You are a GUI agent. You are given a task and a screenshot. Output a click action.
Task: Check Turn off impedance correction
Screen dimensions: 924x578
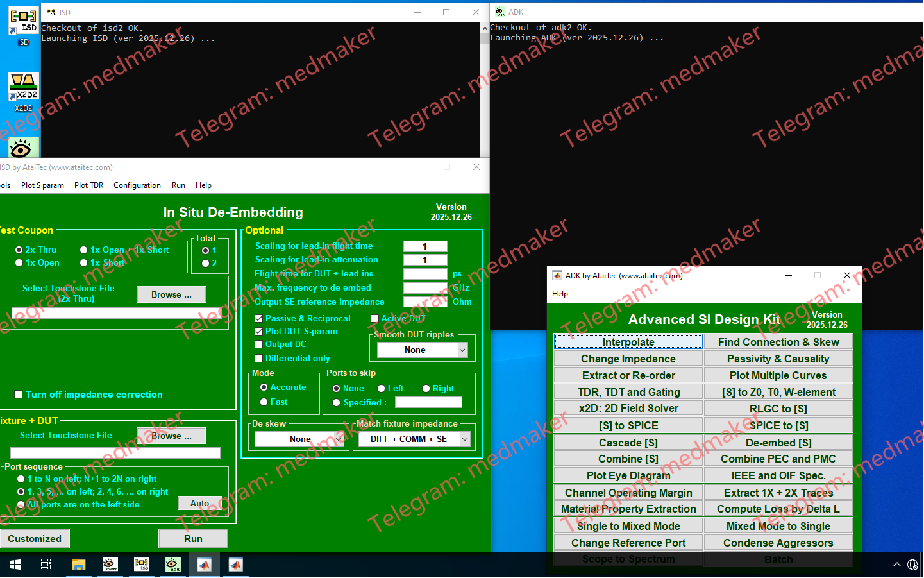click(18, 394)
